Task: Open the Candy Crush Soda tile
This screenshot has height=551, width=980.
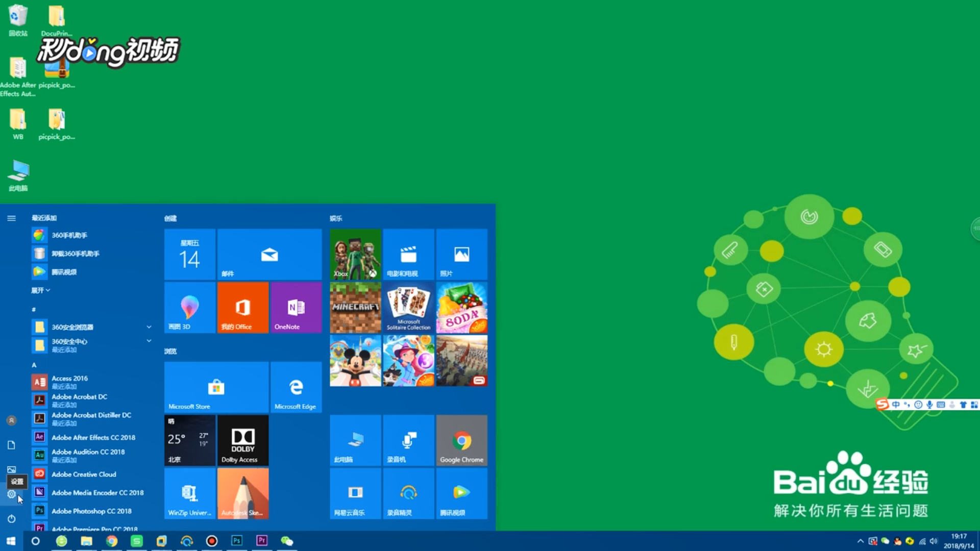Action: (x=461, y=308)
